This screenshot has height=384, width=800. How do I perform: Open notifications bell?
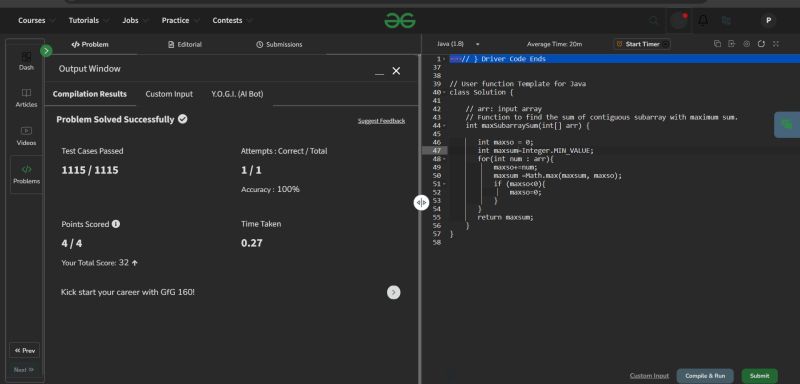(703, 20)
